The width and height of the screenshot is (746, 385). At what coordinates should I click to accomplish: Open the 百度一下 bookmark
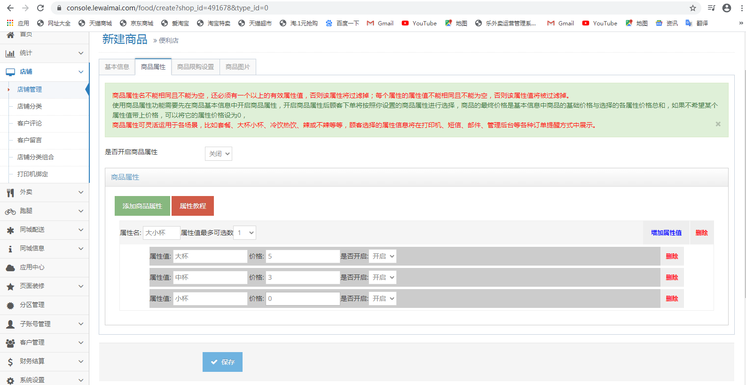click(x=342, y=23)
